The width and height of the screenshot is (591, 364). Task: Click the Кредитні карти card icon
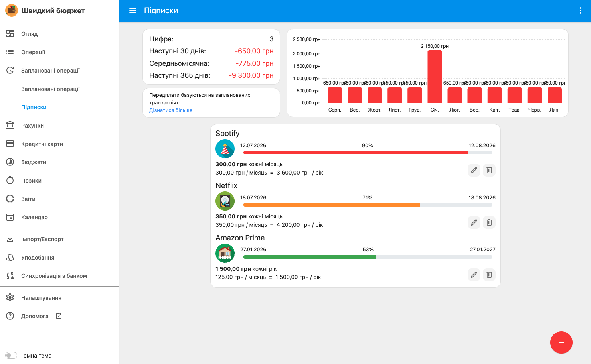(x=10, y=144)
